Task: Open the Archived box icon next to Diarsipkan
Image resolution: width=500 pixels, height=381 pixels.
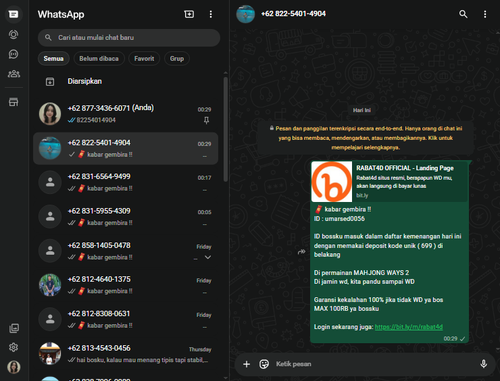Action: 50,81
